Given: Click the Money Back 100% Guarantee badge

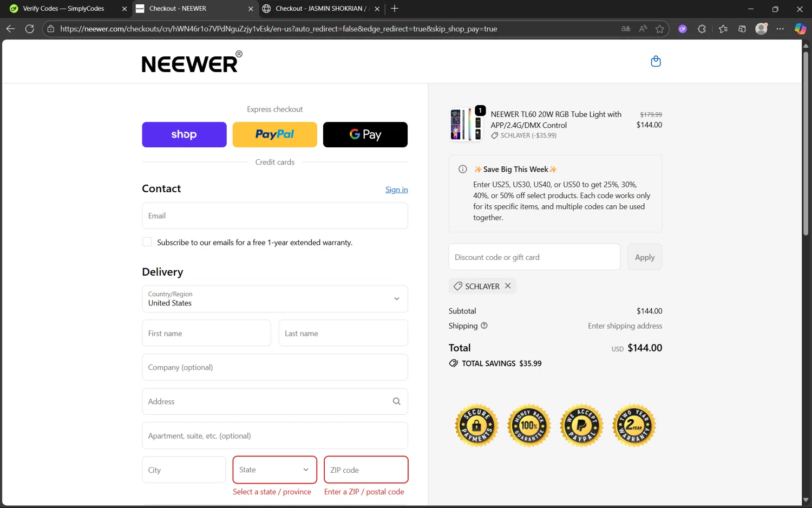Looking at the screenshot, I should (529, 426).
